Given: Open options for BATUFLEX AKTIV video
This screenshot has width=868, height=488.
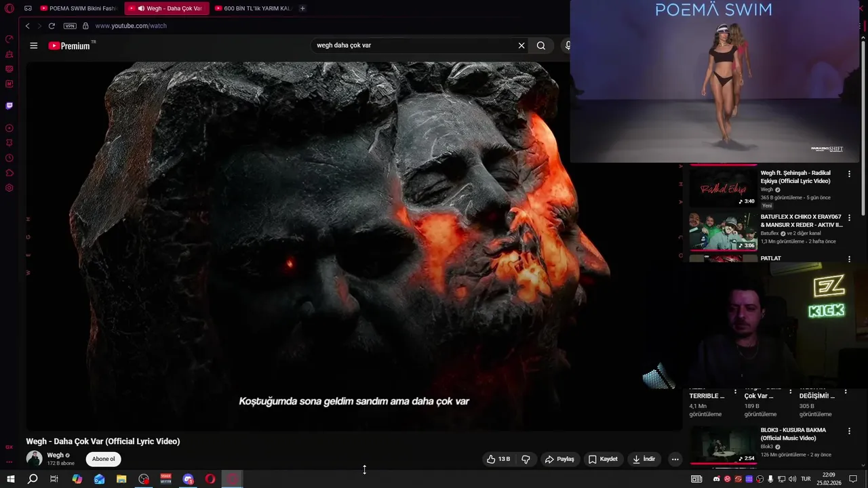Looking at the screenshot, I should click(849, 218).
